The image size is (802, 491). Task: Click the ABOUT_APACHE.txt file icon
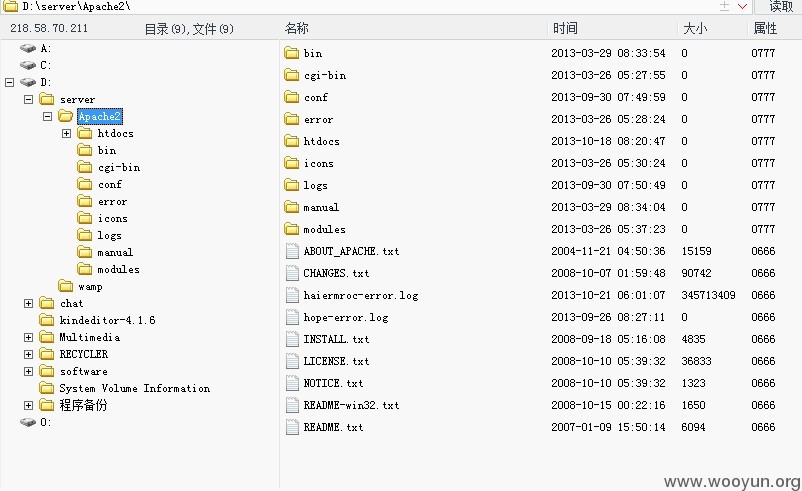292,251
